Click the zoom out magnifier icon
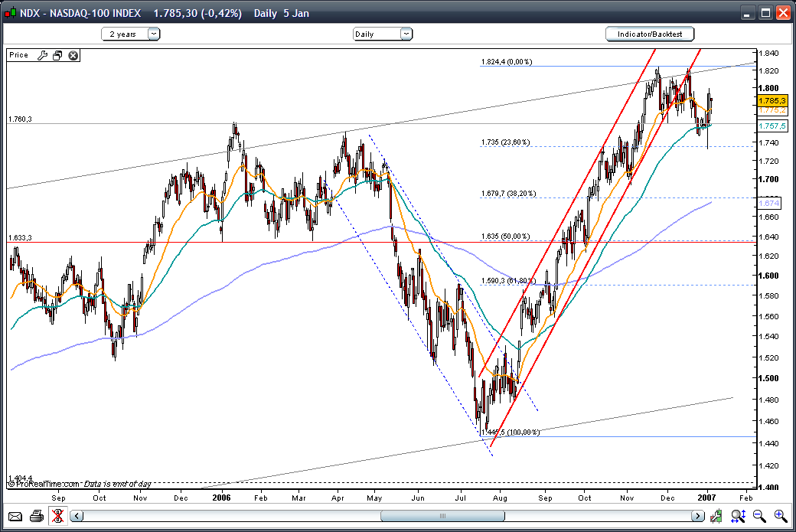796x532 pixels. 760,515
